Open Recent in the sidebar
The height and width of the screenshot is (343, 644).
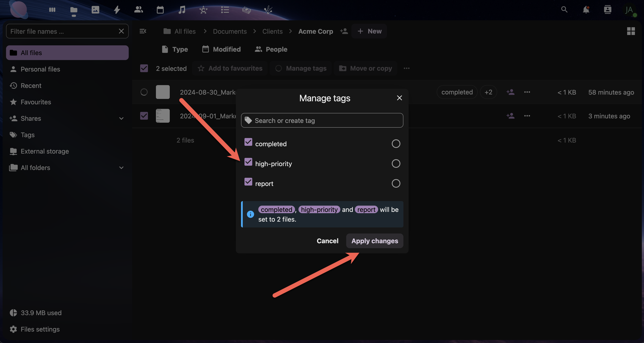tap(31, 86)
